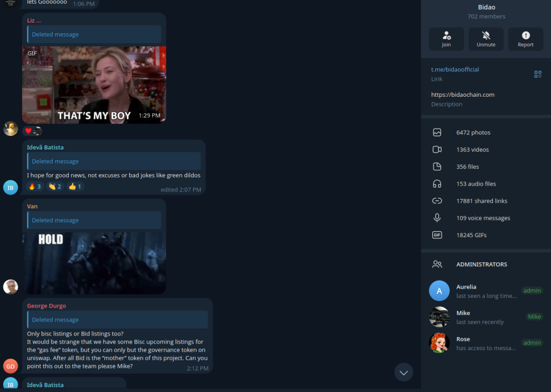Browse the 18245 GIFs section
The width and height of the screenshot is (551, 392).
click(x=486, y=235)
